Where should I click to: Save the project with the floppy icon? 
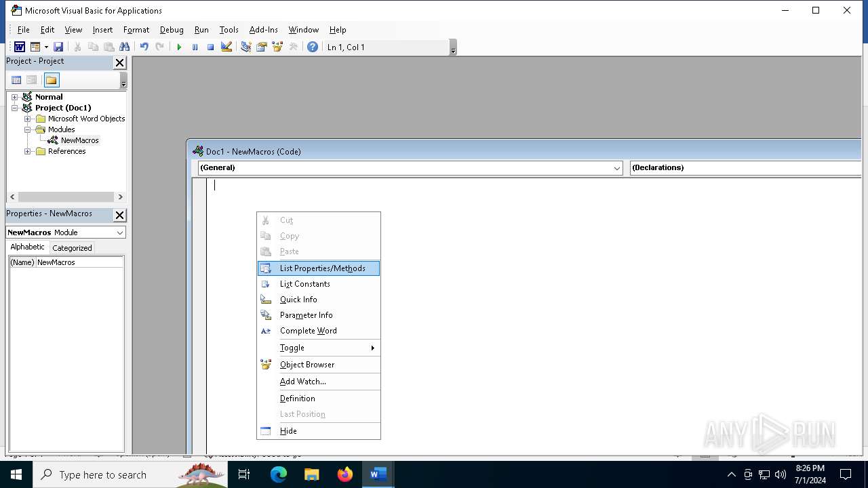coord(58,47)
